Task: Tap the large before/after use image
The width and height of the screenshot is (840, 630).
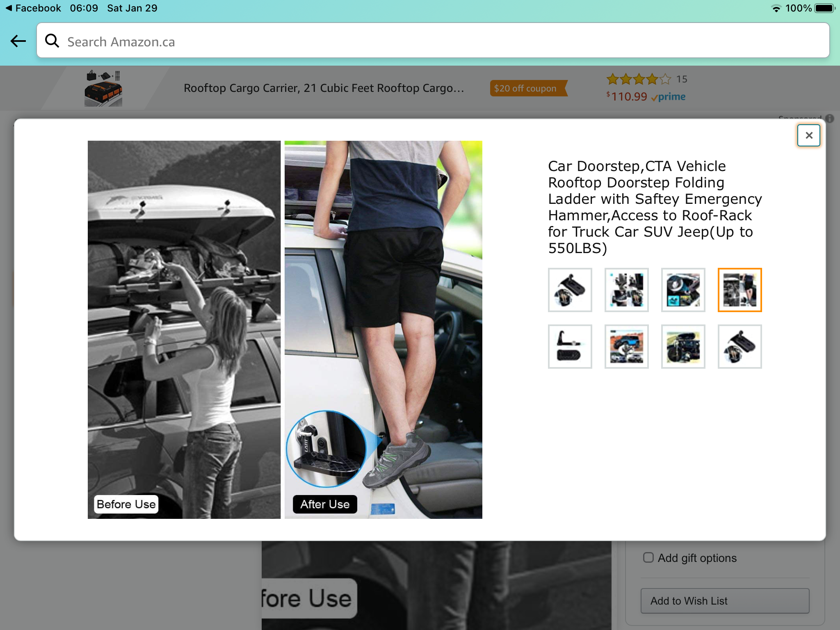Action: 285,329
